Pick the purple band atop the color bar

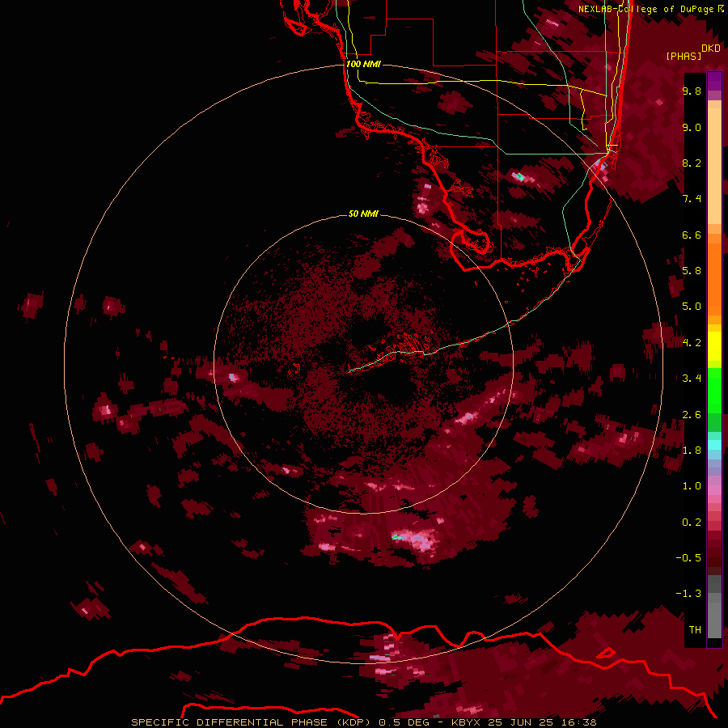click(x=714, y=81)
